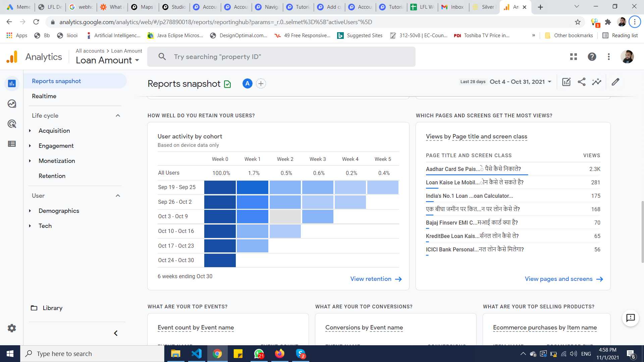The width and height of the screenshot is (644, 362).
Task: Open Admin settings gear icon
Action: pos(12,328)
